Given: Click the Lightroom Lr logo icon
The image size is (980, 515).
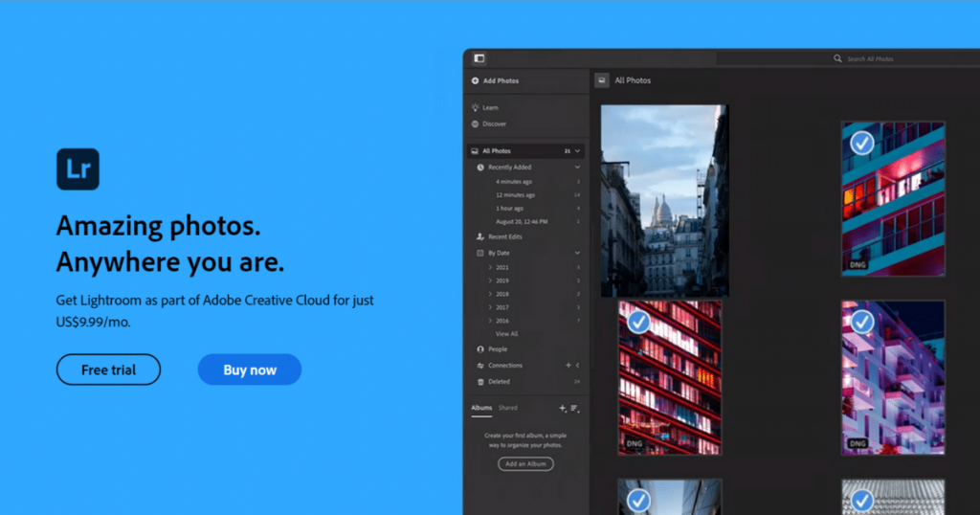Looking at the screenshot, I should 78,168.
